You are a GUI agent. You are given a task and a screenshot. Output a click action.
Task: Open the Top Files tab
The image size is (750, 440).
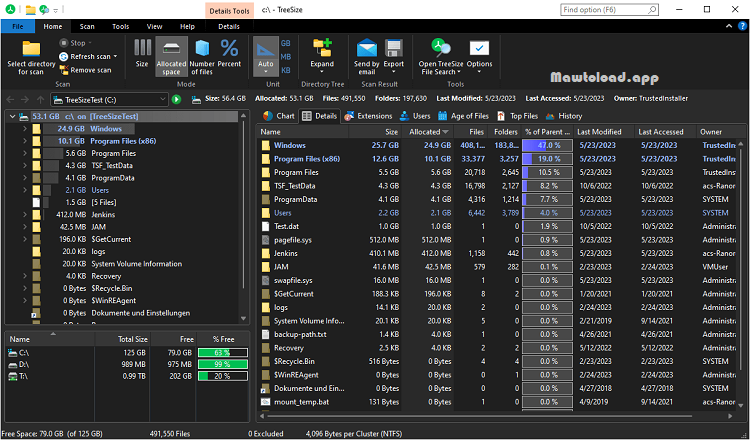[x=518, y=116]
